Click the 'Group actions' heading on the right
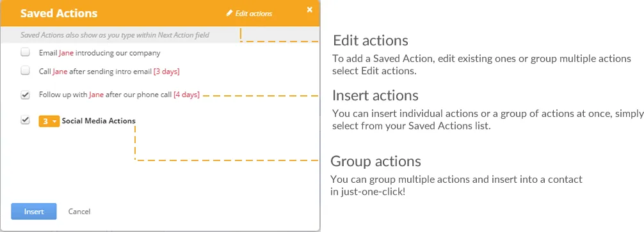The image size is (644, 232). 376,161
